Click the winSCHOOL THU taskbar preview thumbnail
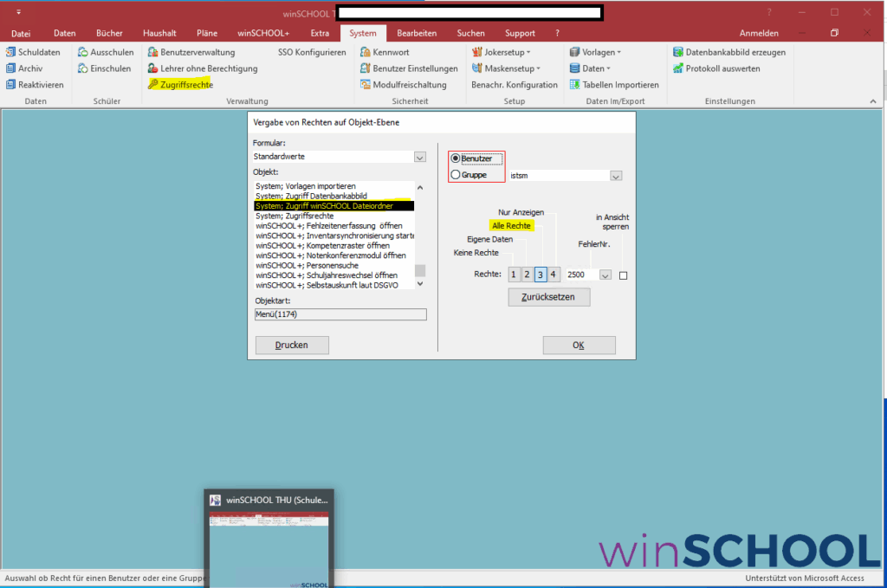The image size is (887, 588). coord(269,539)
